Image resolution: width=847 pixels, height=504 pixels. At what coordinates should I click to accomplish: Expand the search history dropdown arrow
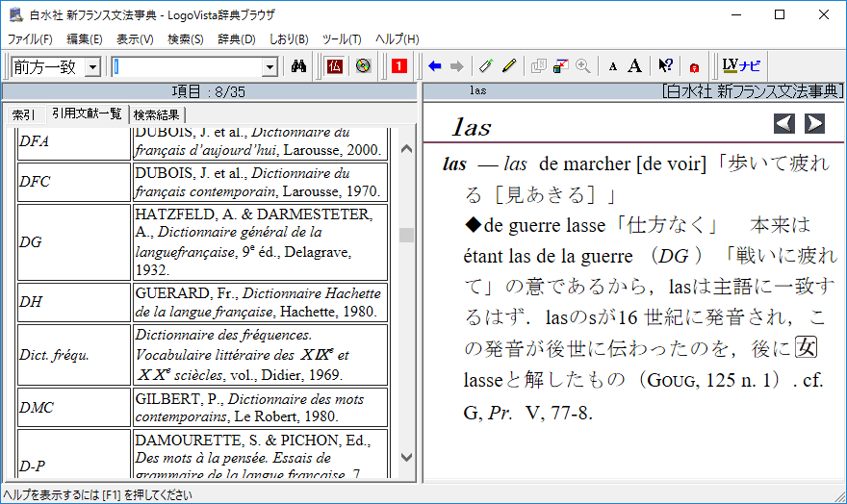pos(269,67)
